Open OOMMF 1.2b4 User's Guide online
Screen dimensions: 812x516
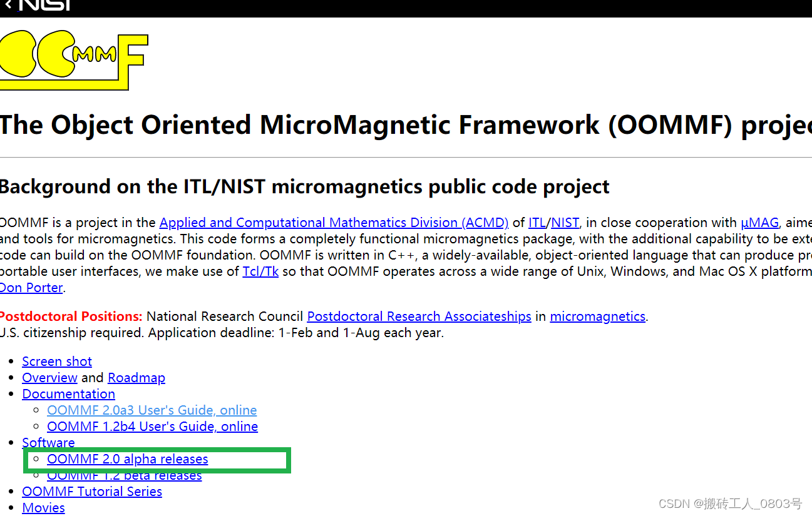pos(152,427)
